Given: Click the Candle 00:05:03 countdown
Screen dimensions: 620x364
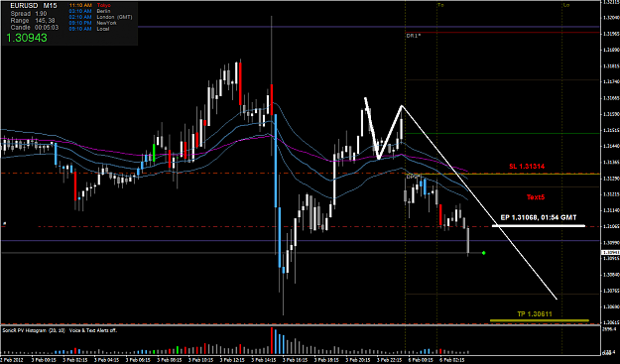Looking at the screenshot, I should (x=35, y=27).
